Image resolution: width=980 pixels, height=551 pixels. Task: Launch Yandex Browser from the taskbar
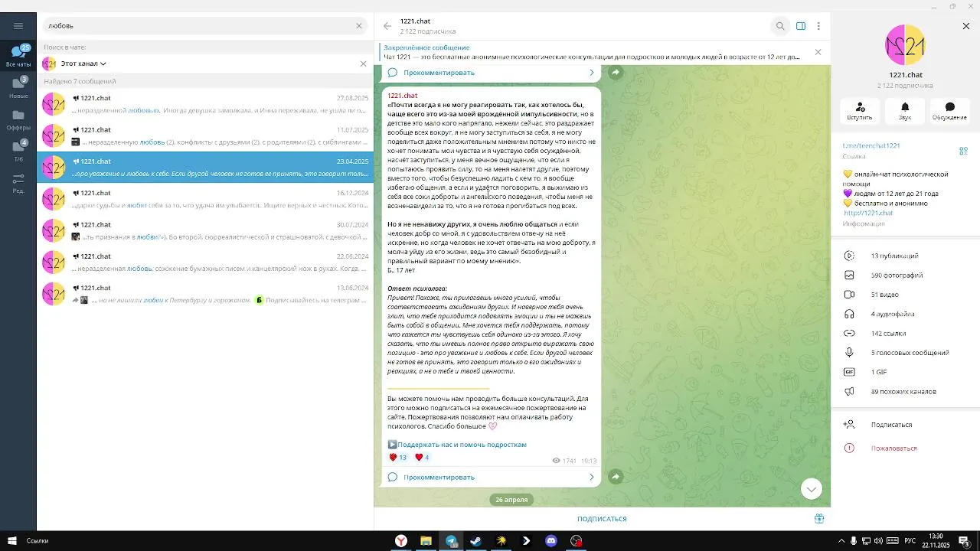(x=400, y=541)
